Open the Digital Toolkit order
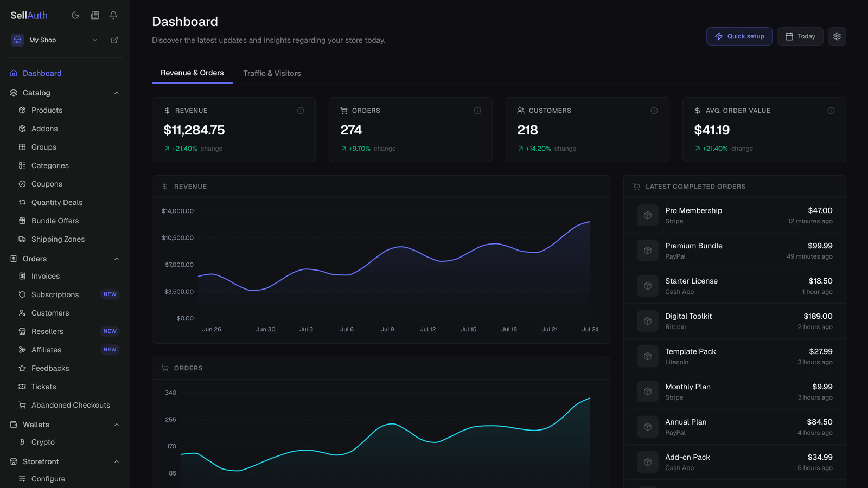Screen dimensions: 868x488 pos(735,321)
